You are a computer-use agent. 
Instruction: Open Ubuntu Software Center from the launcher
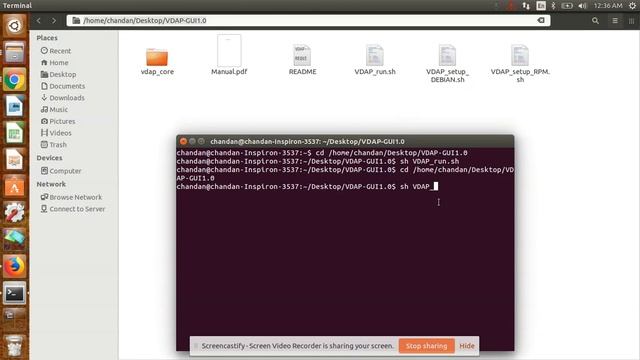14,187
